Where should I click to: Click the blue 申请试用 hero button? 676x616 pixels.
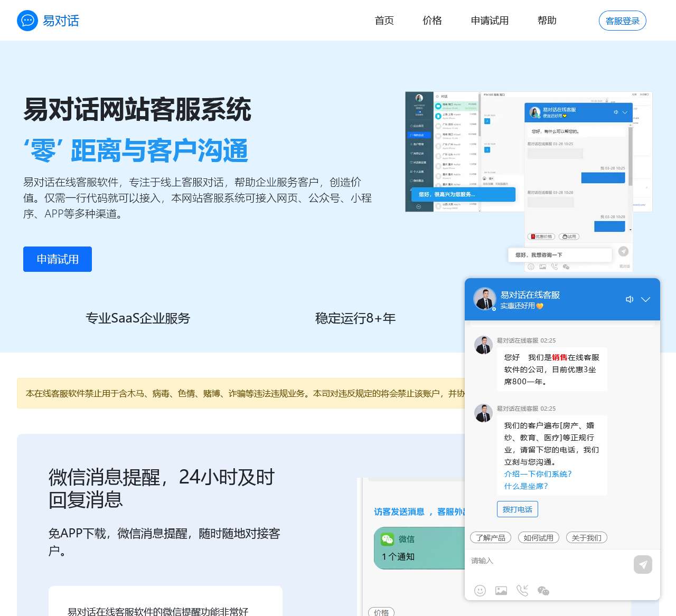pos(58,259)
